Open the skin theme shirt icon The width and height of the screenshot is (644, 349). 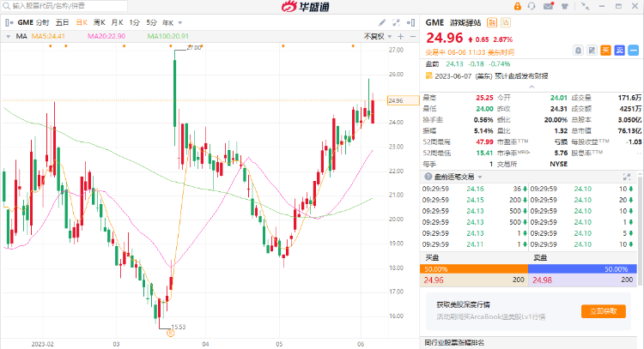pos(565,6)
